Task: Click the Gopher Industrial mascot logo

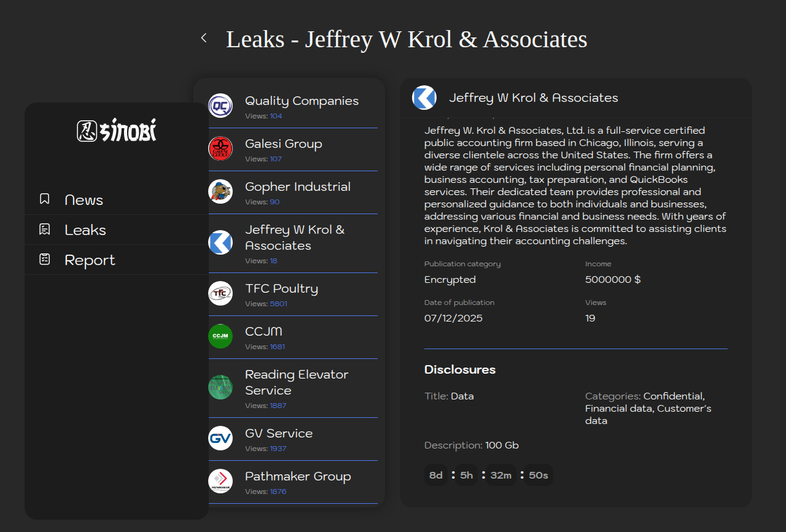Action: [x=220, y=191]
